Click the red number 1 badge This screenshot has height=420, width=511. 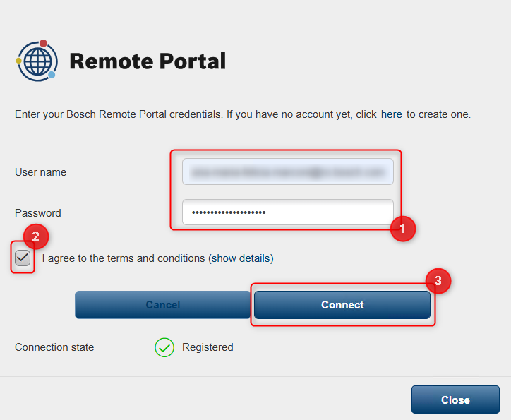tap(403, 229)
